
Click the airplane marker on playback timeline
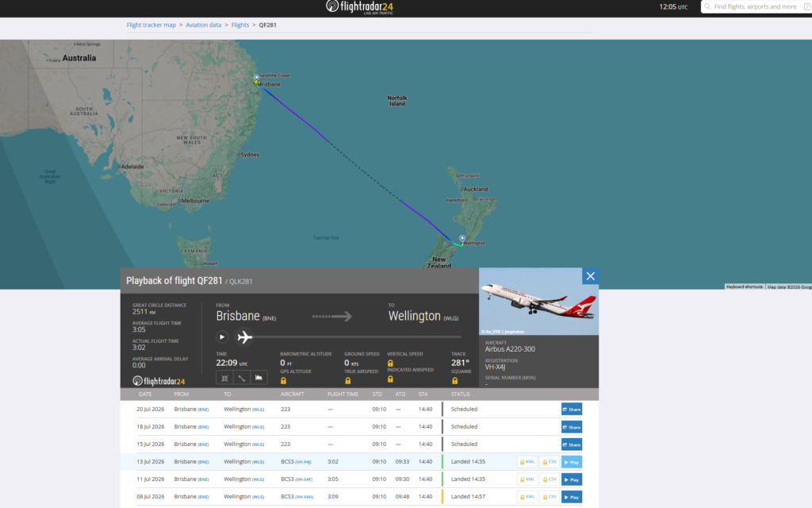(x=244, y=337)
